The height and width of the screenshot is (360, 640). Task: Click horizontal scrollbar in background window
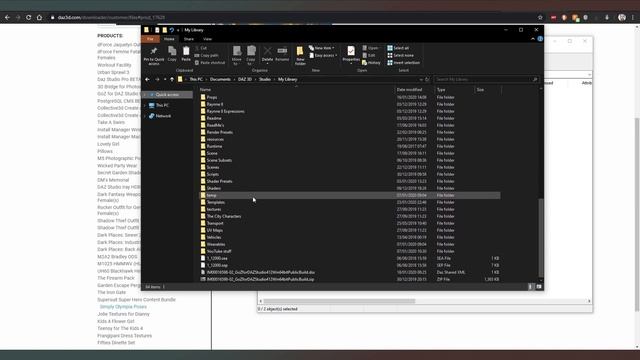click(x=339, y=301)
